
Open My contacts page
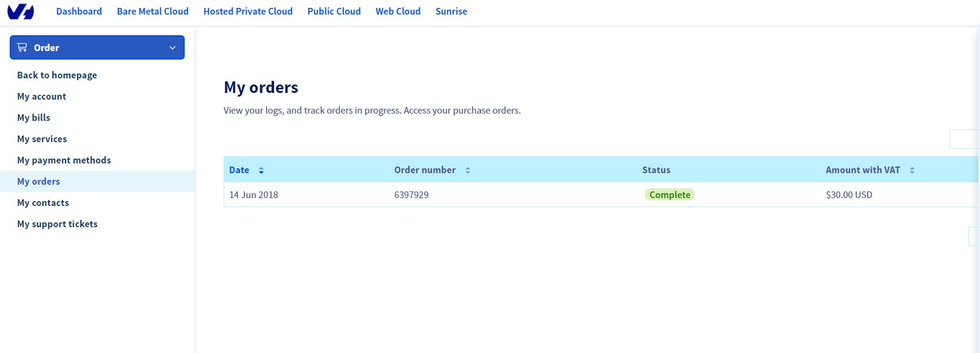point(43,203)
